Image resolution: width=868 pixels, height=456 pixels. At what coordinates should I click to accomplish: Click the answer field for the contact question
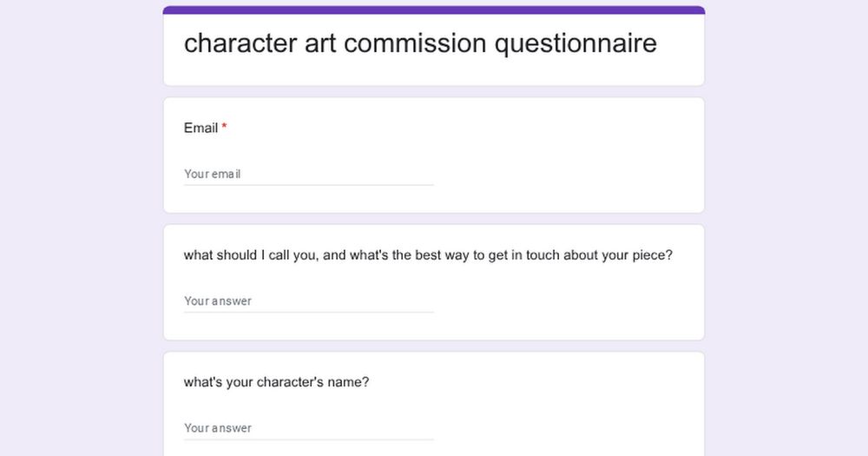pos(308,301)
